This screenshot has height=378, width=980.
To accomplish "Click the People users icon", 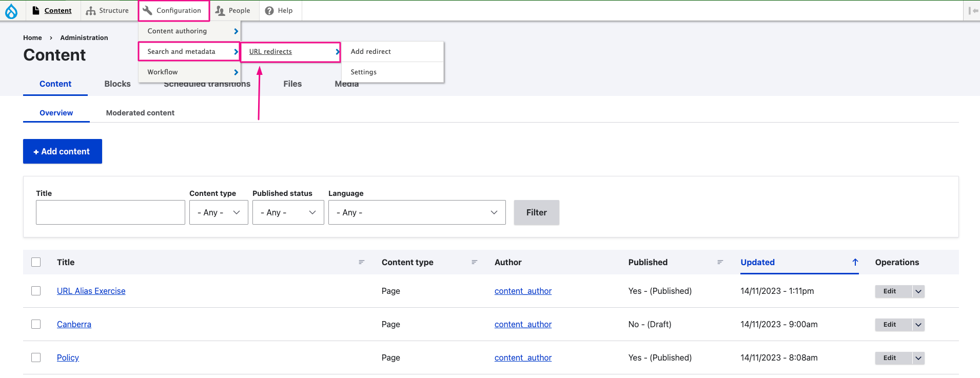I will (220, 11).
